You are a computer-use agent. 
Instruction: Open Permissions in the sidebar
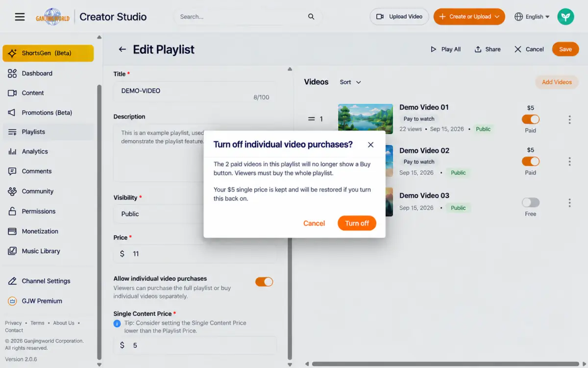(x=48, y=212)
